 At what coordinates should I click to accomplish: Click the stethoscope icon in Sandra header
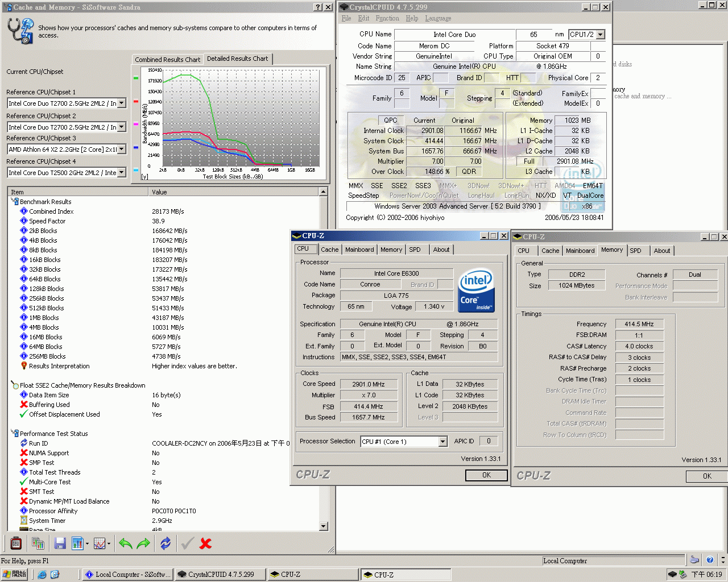pos(20,31)
